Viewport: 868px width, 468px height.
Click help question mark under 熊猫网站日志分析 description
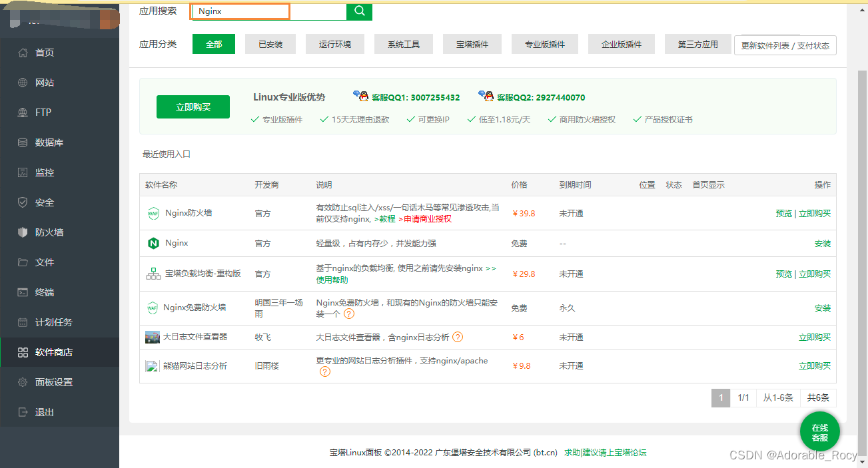(324, 371)
